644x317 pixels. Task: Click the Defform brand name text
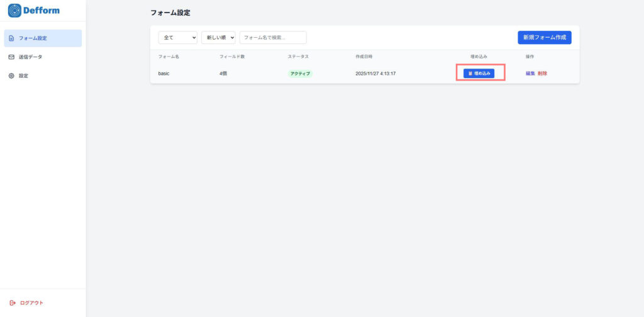tap(42, 10)
